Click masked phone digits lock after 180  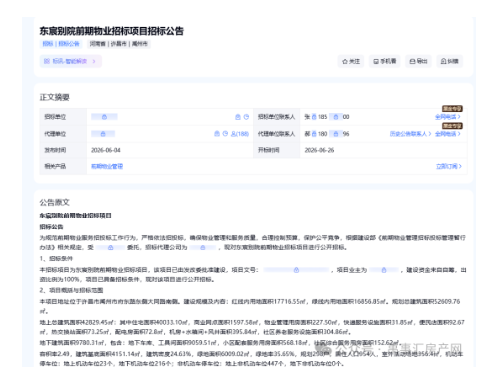[x=336, y=134]
